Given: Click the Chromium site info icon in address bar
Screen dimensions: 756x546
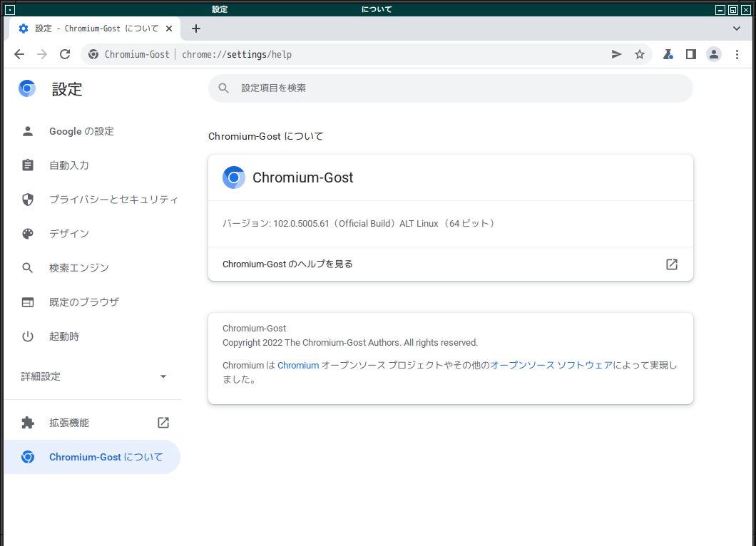Looking at the screenshot, I should coord(93,54).
